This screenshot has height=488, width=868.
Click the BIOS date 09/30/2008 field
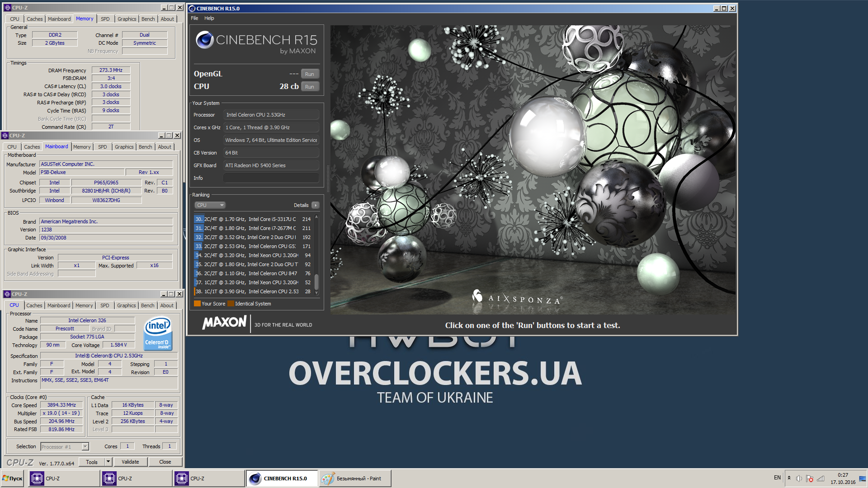point(106,238)
